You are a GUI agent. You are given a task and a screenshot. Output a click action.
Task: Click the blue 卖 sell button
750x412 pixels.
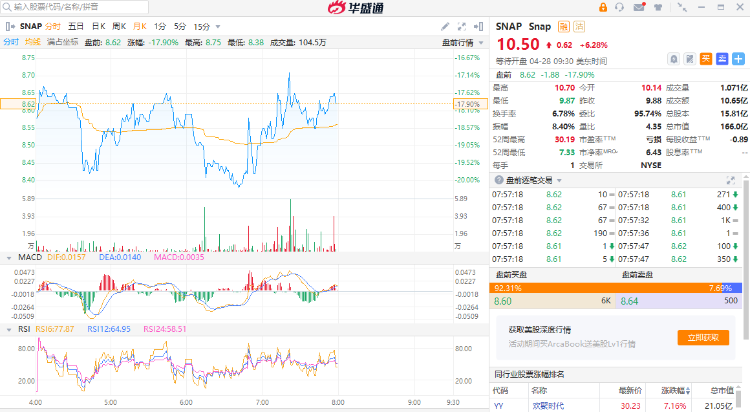[722, 59]
